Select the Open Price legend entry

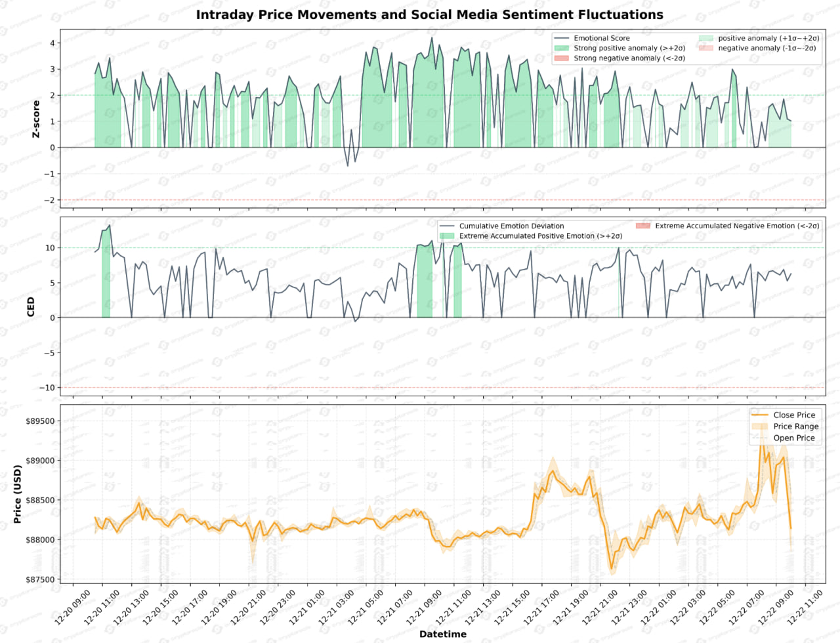pos(793,438)
